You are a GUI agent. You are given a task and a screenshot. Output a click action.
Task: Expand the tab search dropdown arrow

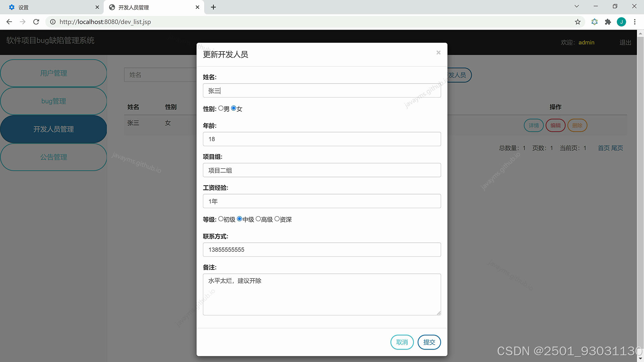(x=577, y=6)
